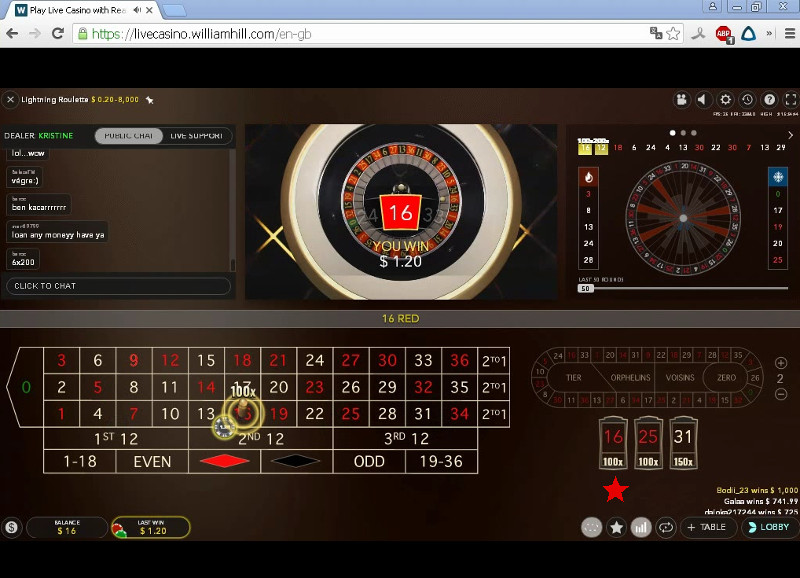Click the video camera settings icon
The image size is (800, 578).
tap(681, 100)
